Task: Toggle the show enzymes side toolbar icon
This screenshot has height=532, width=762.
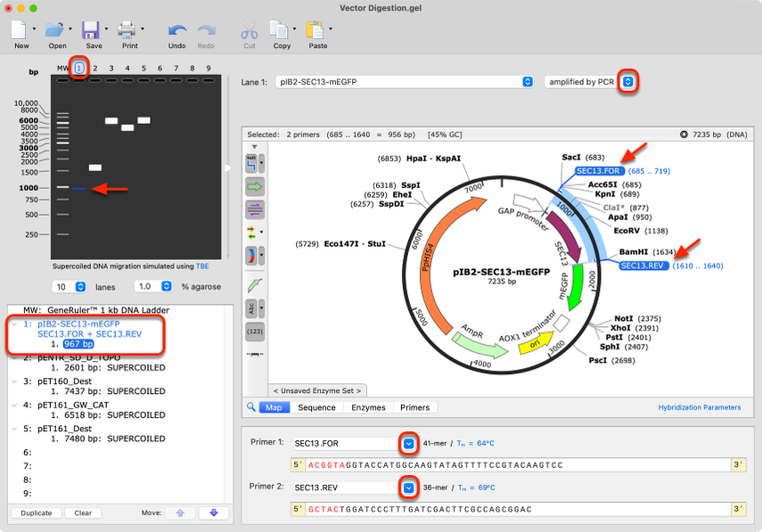Action: (251, 164)
